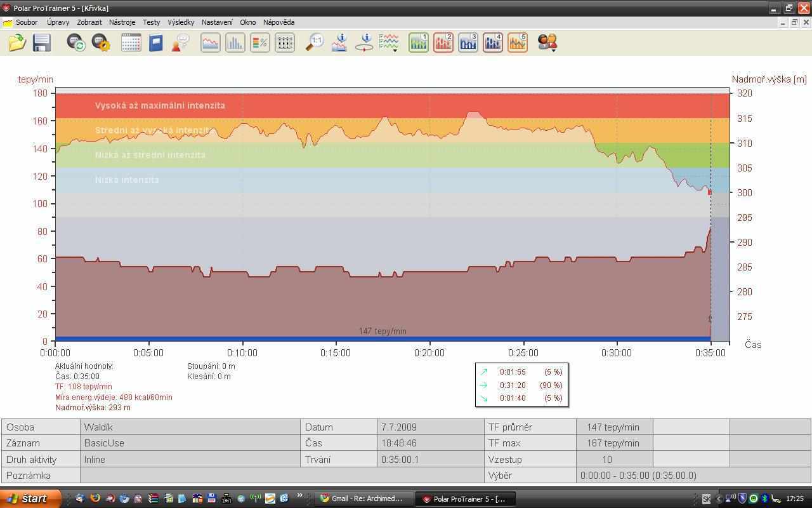812x508 pixels.
Task: Click the selection range '0:00:00 - 0:35:00' cell
Action: click(x=693, y=475)
